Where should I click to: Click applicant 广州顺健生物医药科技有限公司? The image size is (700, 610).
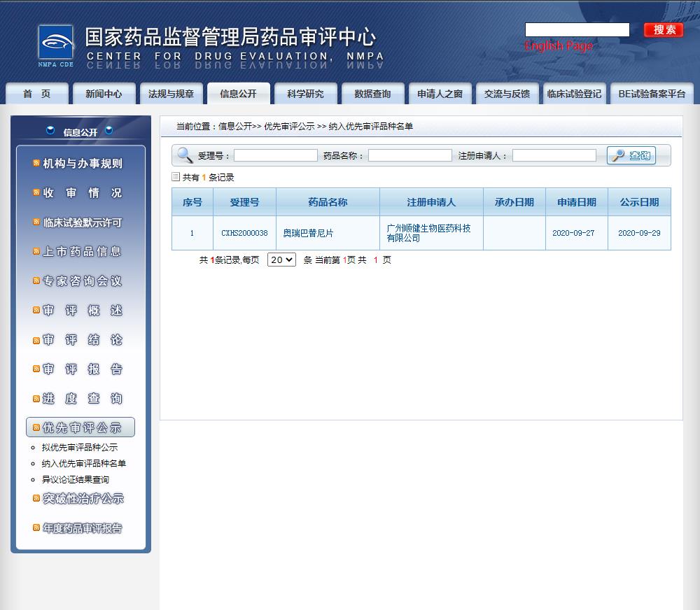(428, 233)
